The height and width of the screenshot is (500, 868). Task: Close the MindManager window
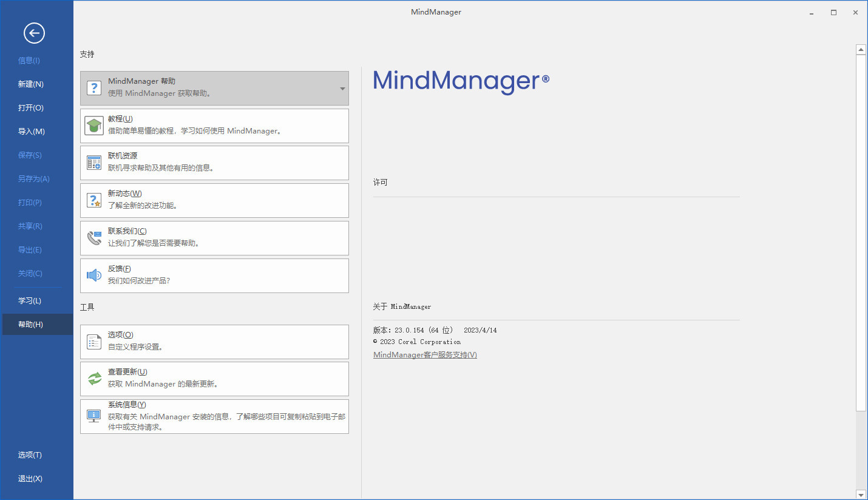856,12
